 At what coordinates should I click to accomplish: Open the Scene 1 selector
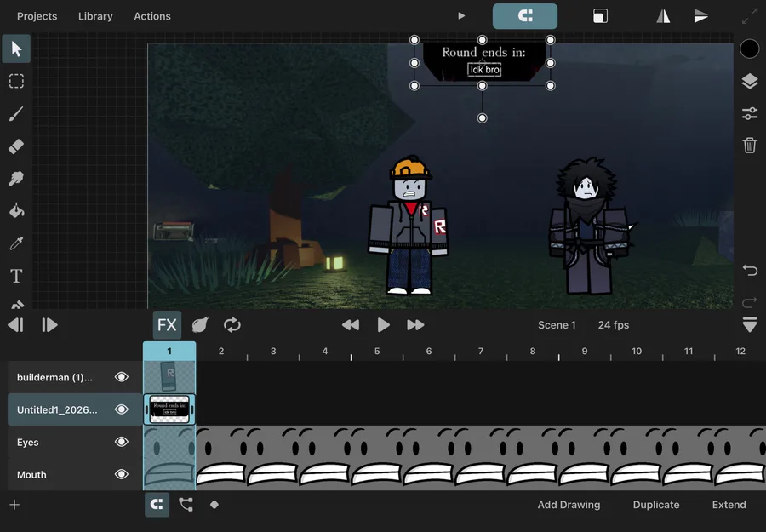point(557,325)
